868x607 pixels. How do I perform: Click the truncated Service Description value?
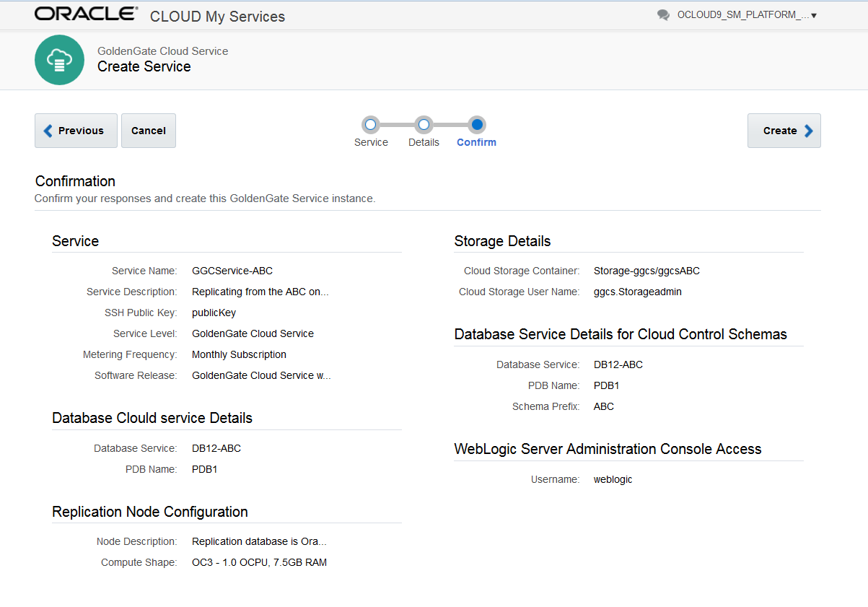click(x=260, y=292)
